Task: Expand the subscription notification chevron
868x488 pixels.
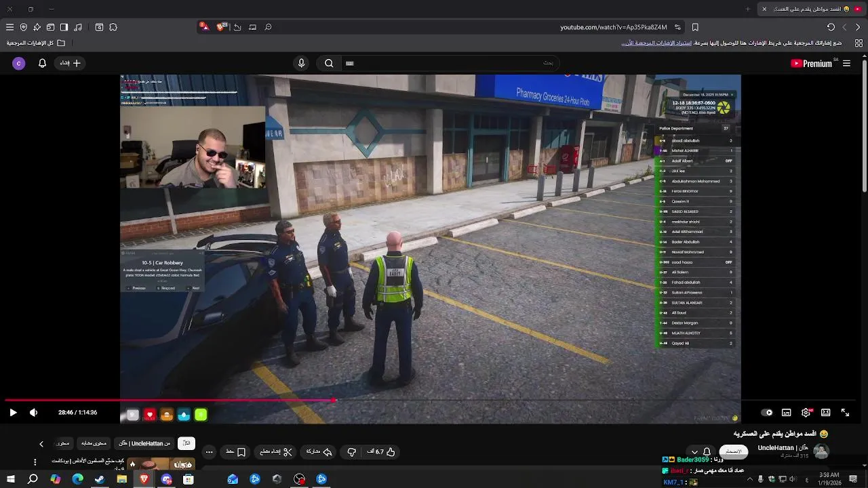Action: point(694,452)
